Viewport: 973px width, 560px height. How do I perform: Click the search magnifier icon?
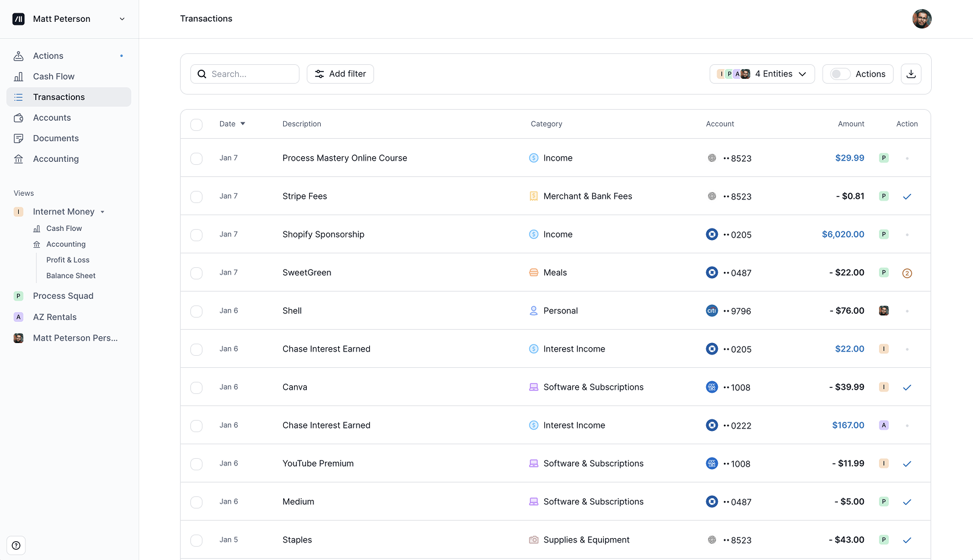[202, 73]
